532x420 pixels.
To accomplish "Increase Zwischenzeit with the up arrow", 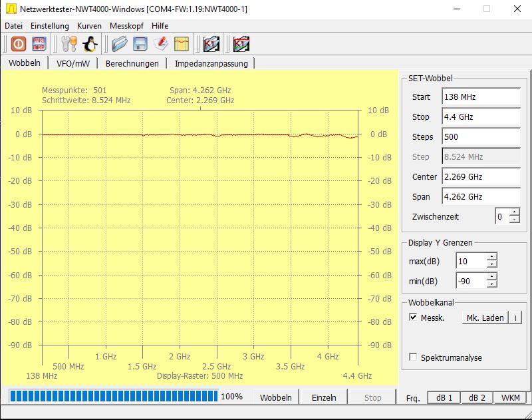I will [514, 212].
